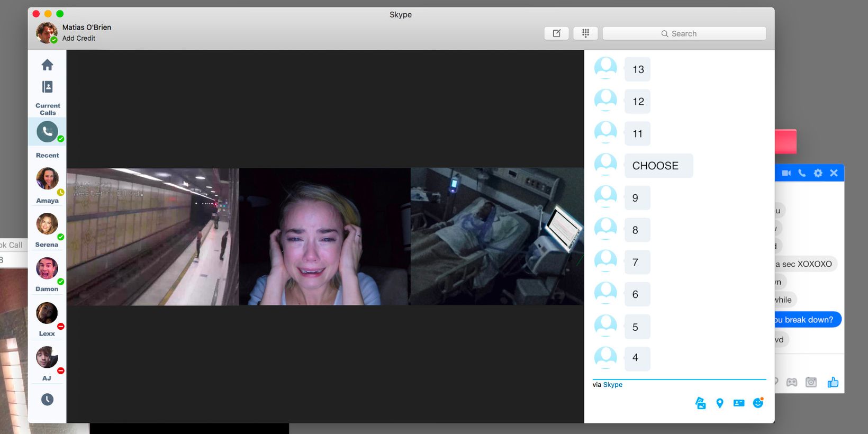
Task: Follow the Skype link under chat
Action: pyautogui.click(x=612, y=385)
